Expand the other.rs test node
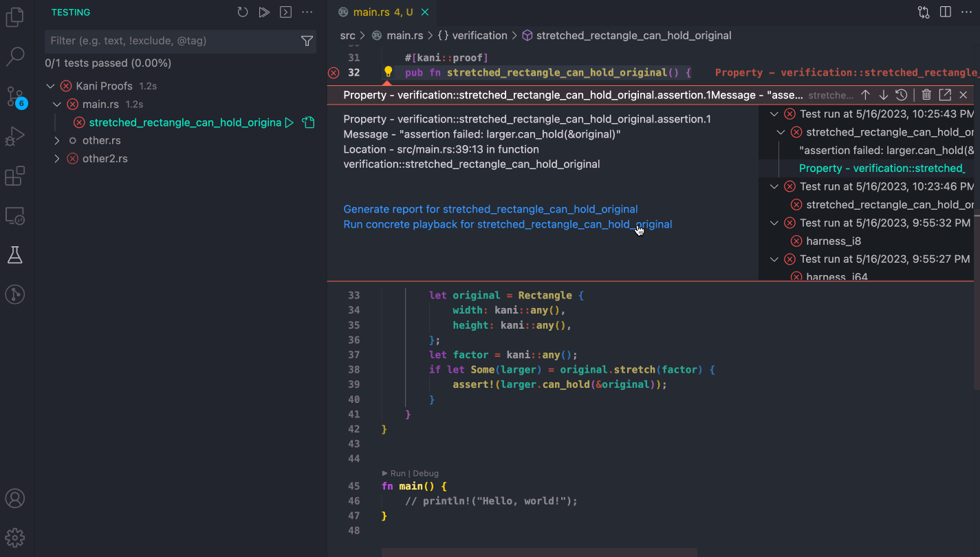This screenshot has width=980, height=557. [58, 140]
